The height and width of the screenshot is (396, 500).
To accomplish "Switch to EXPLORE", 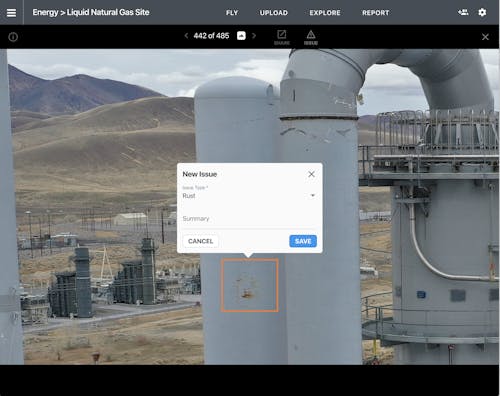I will pyautogui.click(x=325, y=13).
